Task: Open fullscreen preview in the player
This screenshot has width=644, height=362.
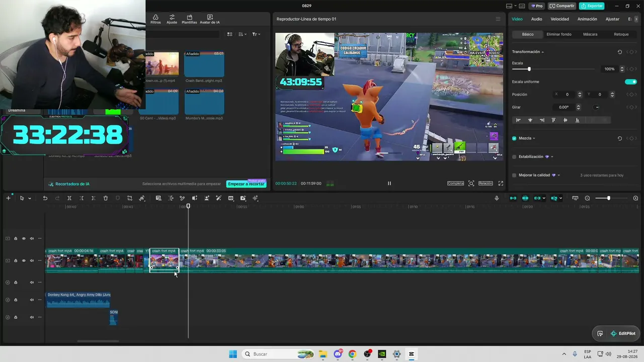Action: click(x=501, y=184)
